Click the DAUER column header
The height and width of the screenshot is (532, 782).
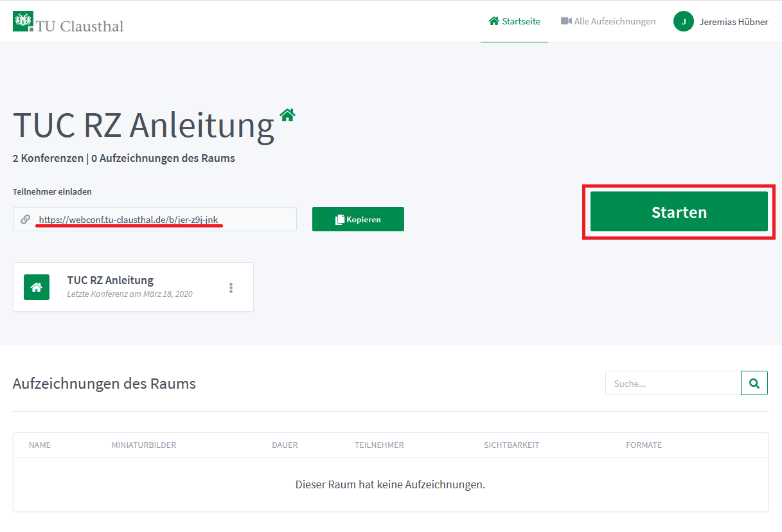285,445
